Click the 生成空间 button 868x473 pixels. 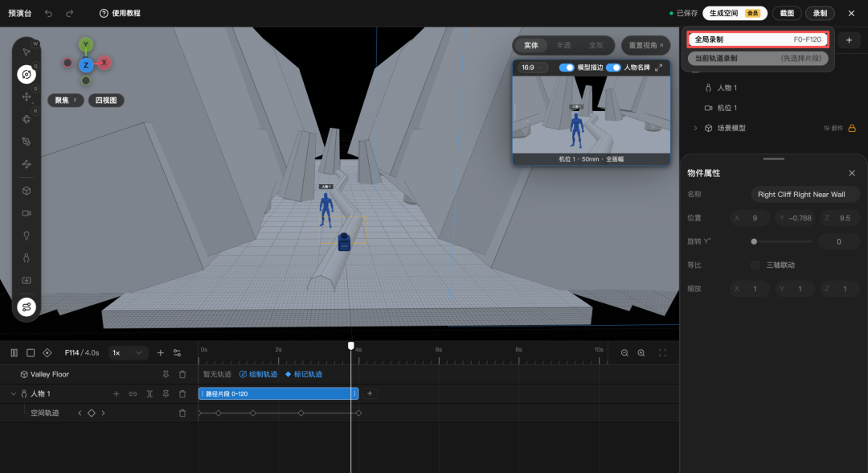(735, 14)
